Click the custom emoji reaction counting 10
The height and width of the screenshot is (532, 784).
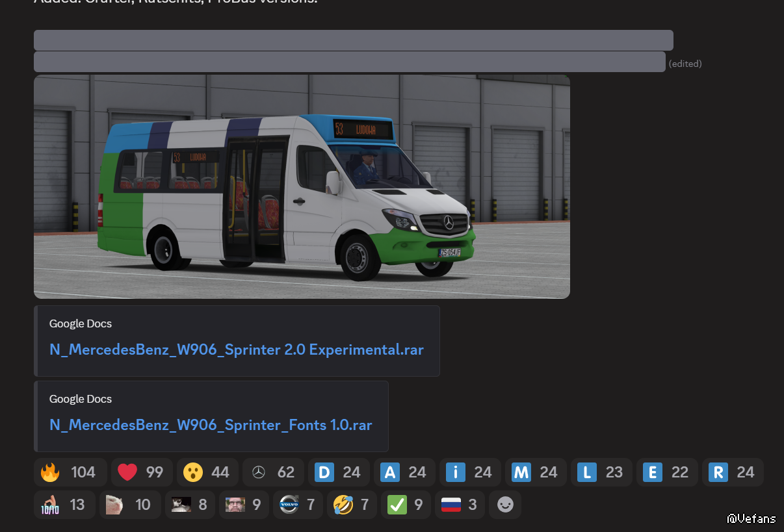(x=130, y=505)
